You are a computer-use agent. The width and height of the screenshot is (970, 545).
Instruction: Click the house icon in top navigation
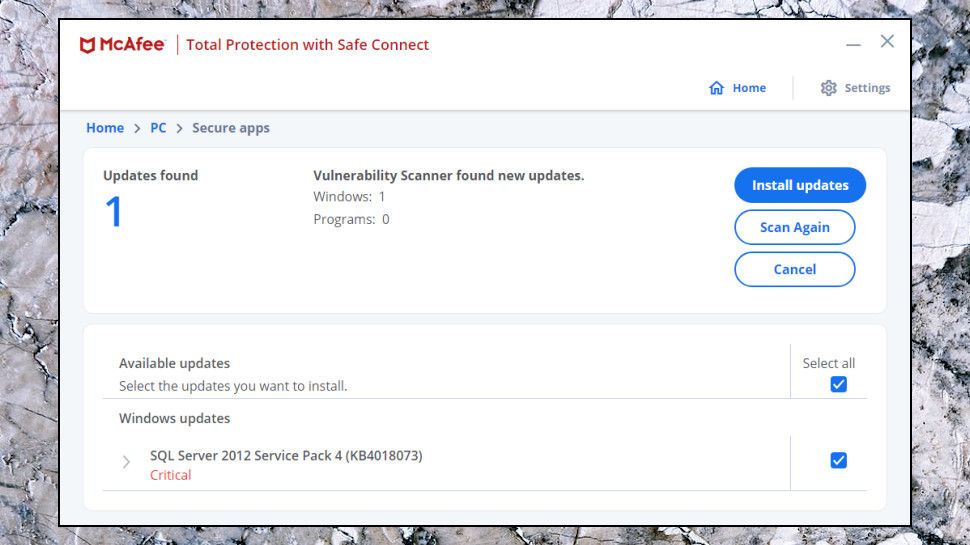coord(716,88)
